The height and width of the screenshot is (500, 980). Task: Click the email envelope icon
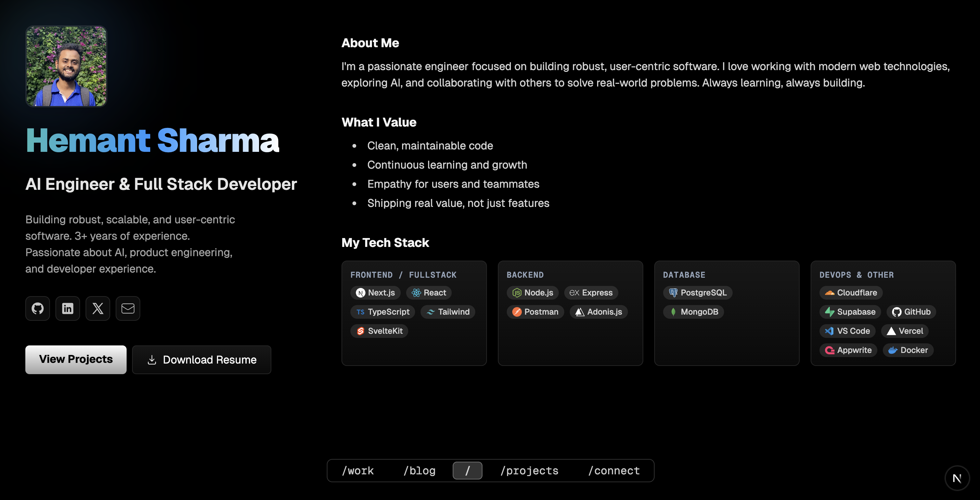[x=127, y=308]
